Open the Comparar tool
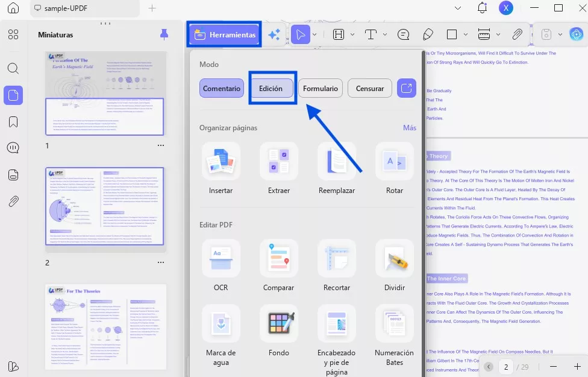The image size is (588, 377). tap(278, 258)
